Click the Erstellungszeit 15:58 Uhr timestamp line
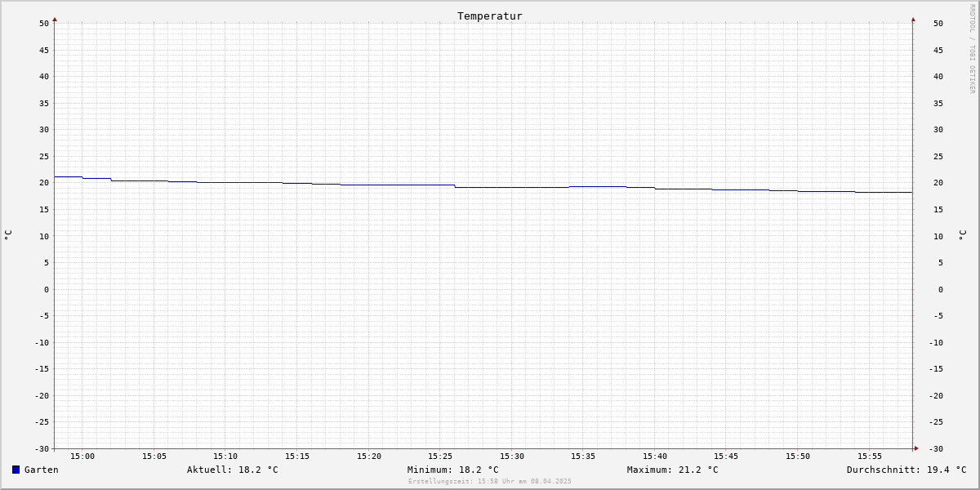The width and height of the screenshot is (980, 490). tap(490, 481)
